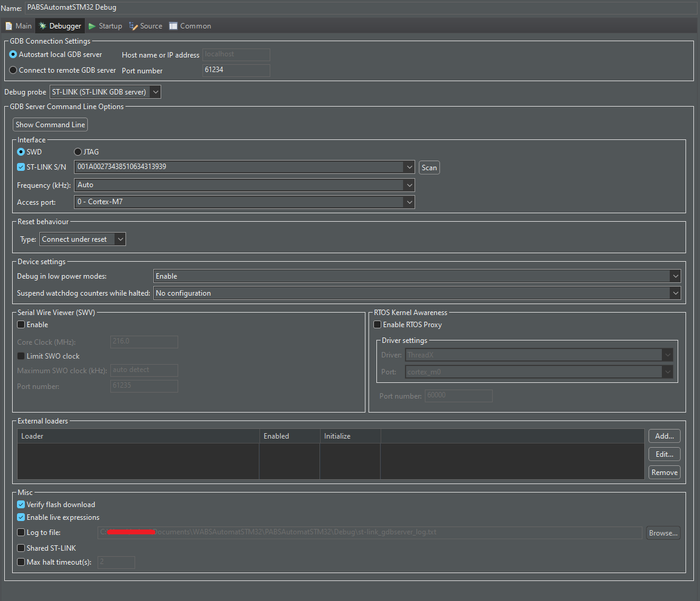Toggle the Shared ST-LINK checkbox

tap(21, 548)
